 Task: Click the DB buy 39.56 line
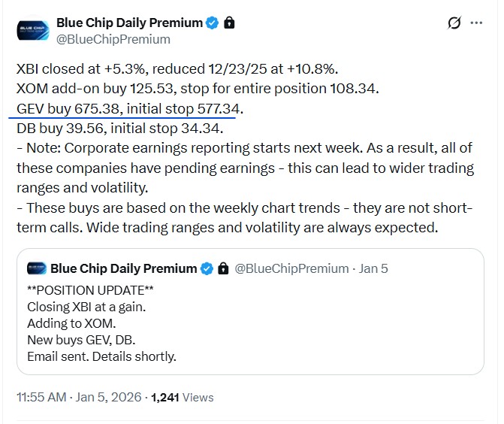(x=120, y=128)
